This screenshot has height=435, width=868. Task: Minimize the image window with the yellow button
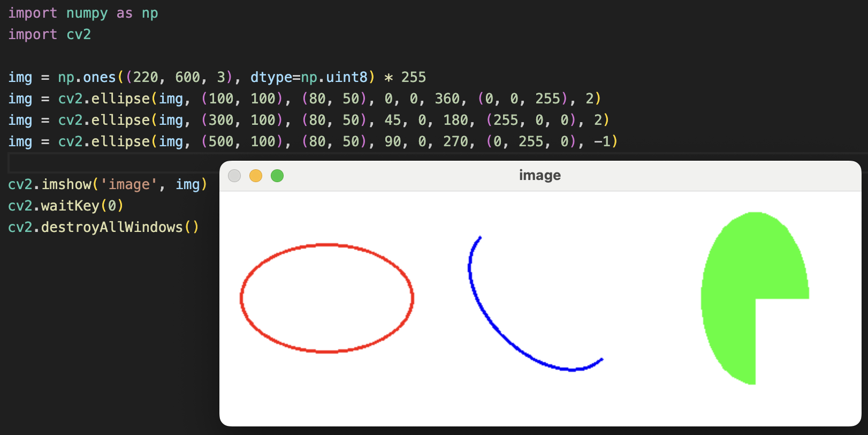[256, 176]
